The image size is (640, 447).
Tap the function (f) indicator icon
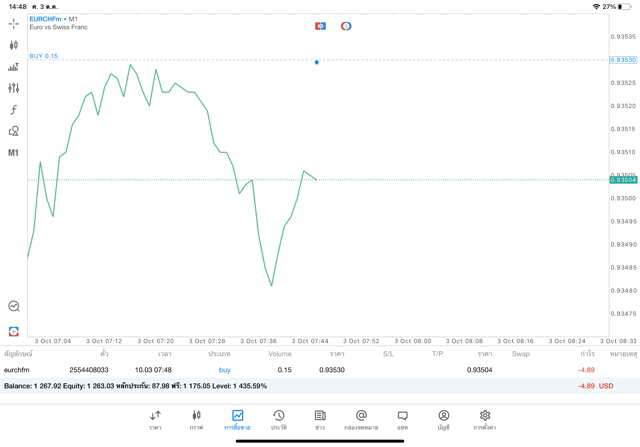14,110
